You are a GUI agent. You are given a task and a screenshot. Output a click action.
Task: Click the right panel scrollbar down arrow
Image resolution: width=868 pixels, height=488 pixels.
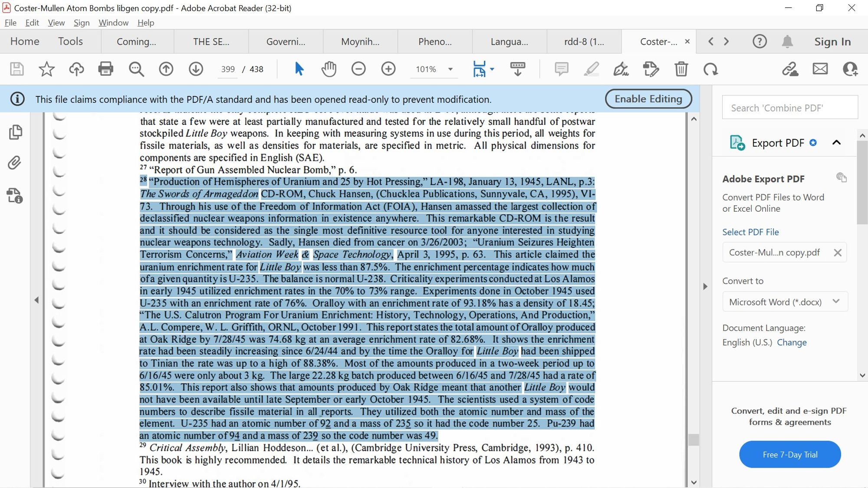point(862,376)
